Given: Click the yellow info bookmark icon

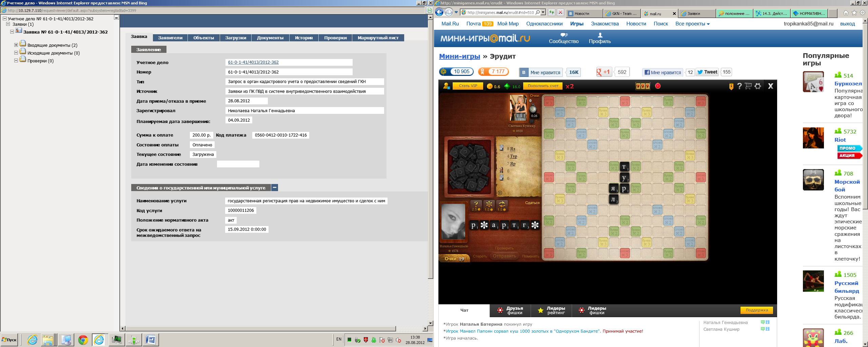Looking at the screenshot, I should point(731,86).
